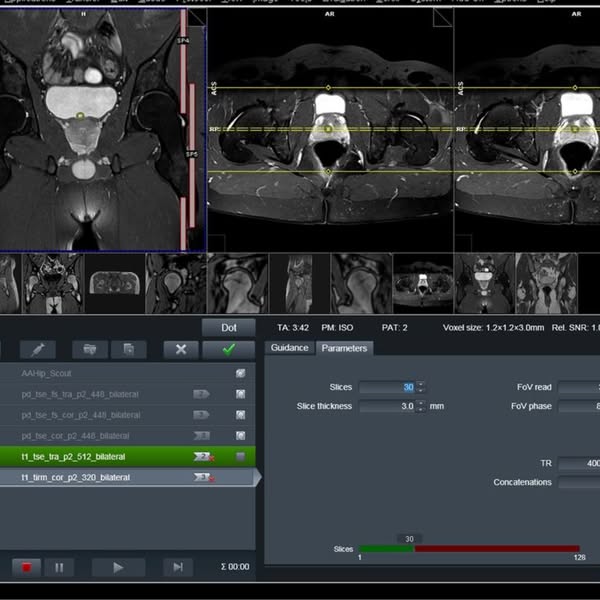Click the Voxel size 1.2×1.2×3.0mm text

click(493, 328)
